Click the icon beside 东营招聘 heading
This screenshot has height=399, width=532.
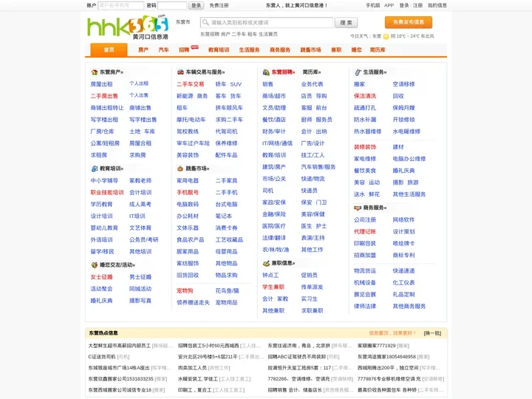click(x=266, y=72)
